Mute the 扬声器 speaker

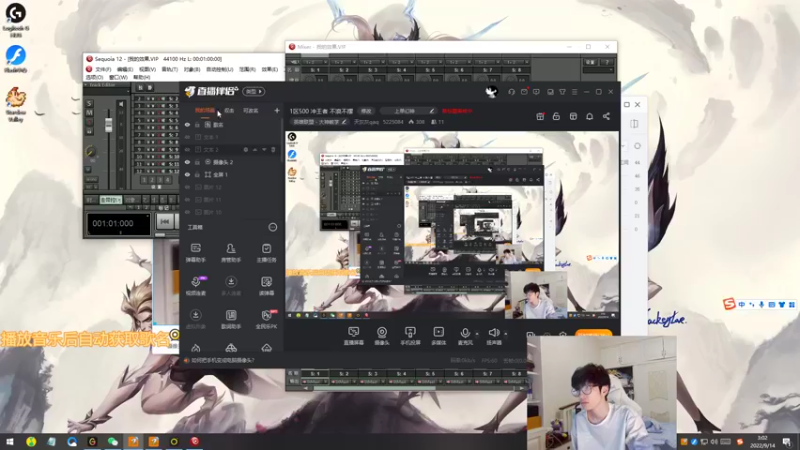493,336
